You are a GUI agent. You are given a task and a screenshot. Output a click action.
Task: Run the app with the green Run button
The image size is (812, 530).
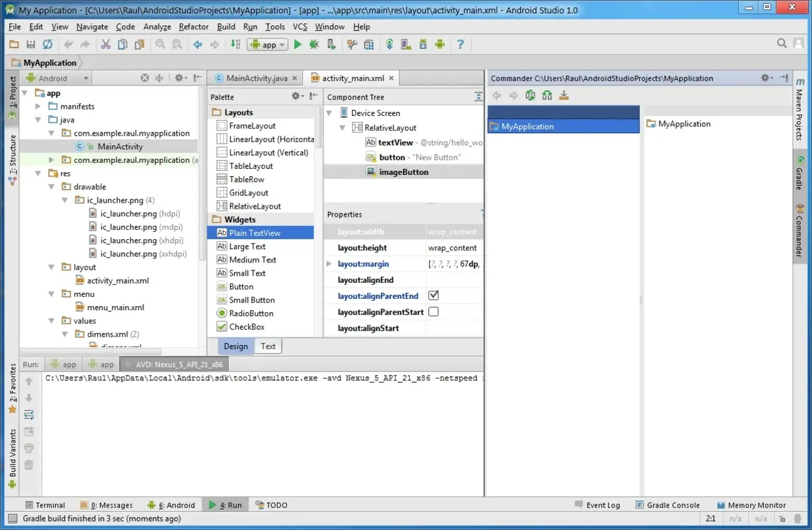[x=298, y=44]
